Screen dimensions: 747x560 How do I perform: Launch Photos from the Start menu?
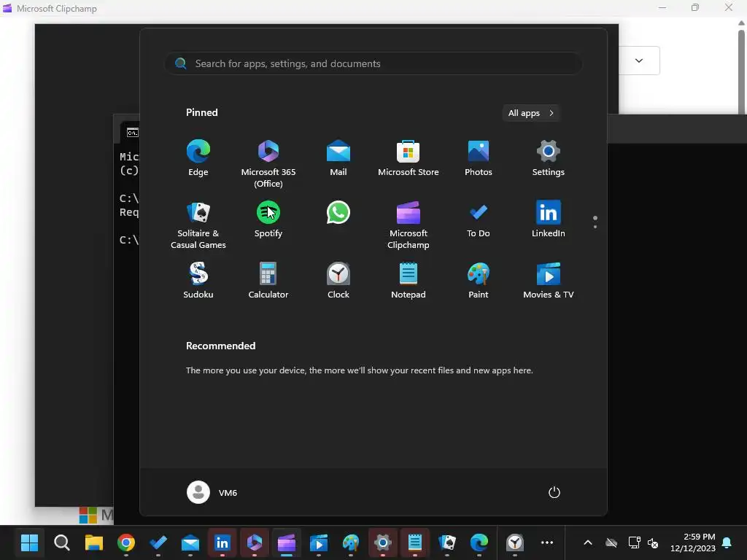click(x=479, y=158)
